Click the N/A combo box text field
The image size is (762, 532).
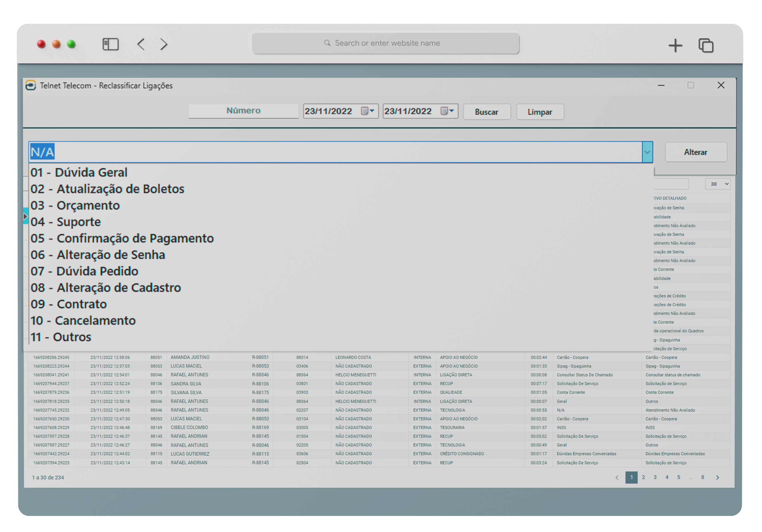tap(335, 152)
